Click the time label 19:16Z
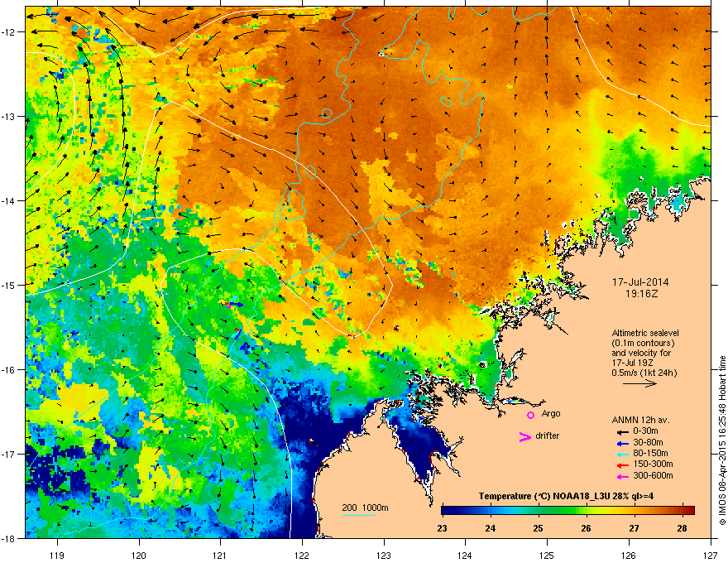The height and width of the screenshot is (563, 728). point(642,294)
